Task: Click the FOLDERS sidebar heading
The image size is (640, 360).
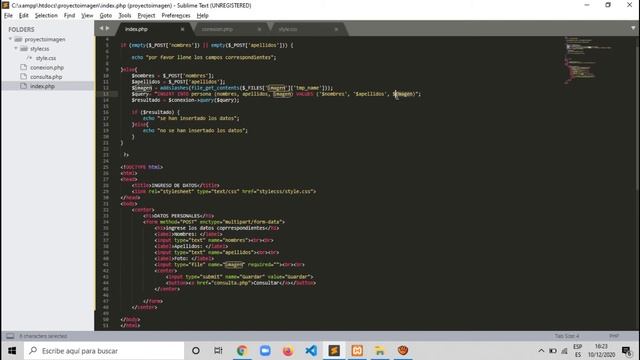Action: tap(21, 29)
